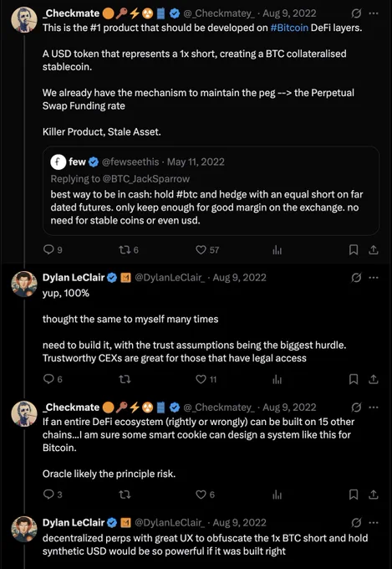Like Checkmate's reply with 6 likes
This screenshot has width=392, height=569.
click(x=206, y=495)
